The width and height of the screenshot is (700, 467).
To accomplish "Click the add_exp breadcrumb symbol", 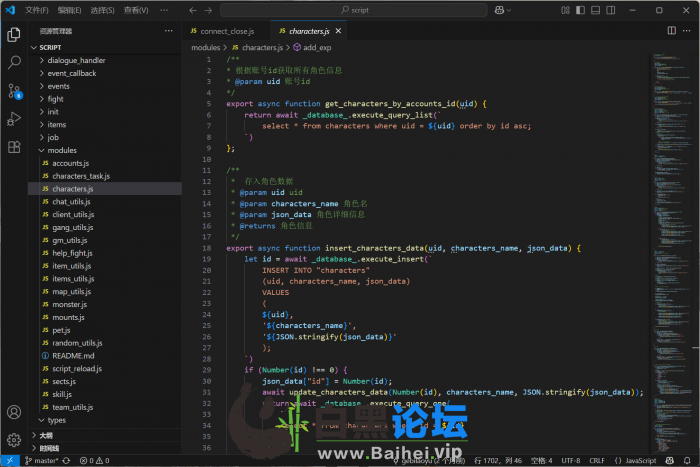I will pos(312,47).
